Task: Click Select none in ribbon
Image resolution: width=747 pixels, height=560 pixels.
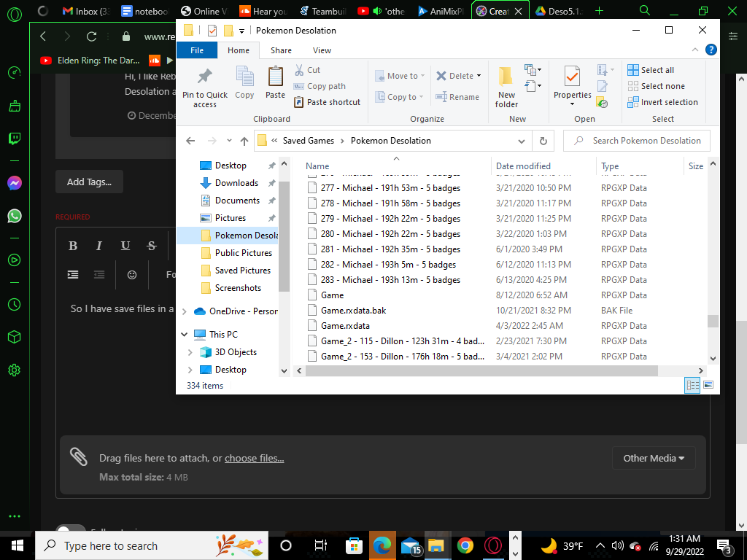Action: [656, 86]
